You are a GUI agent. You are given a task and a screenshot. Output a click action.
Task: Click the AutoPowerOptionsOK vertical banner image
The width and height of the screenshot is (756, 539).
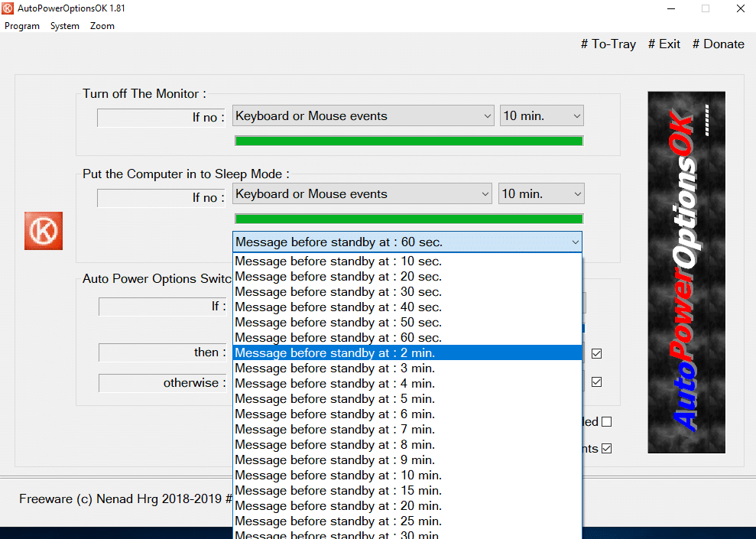click(686, 272)
